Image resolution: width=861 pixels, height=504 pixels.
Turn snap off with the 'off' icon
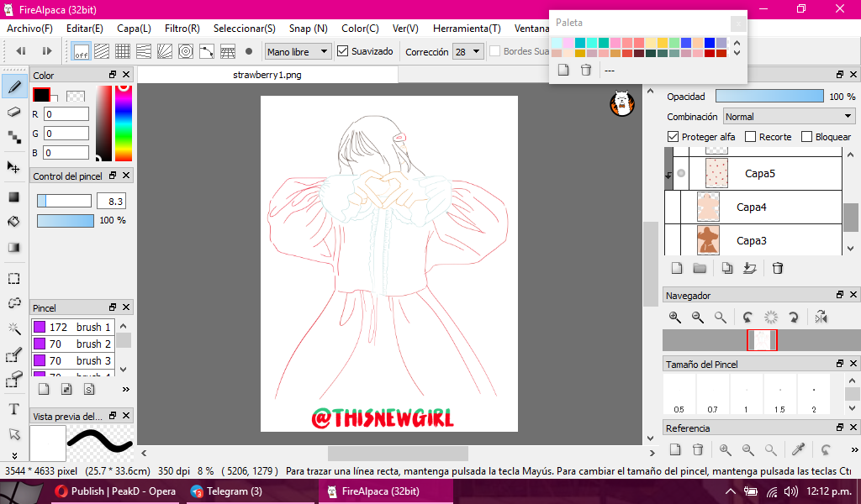point(82,51)
